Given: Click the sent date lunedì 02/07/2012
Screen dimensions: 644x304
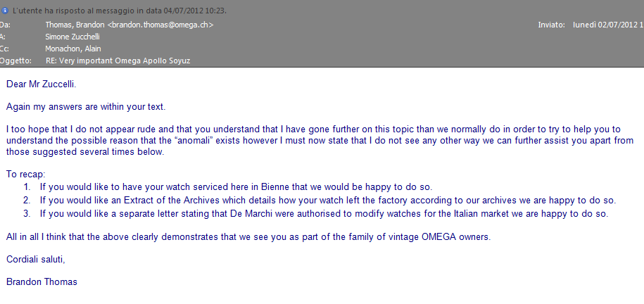Looking at the screenshot, I should (606, 25).
